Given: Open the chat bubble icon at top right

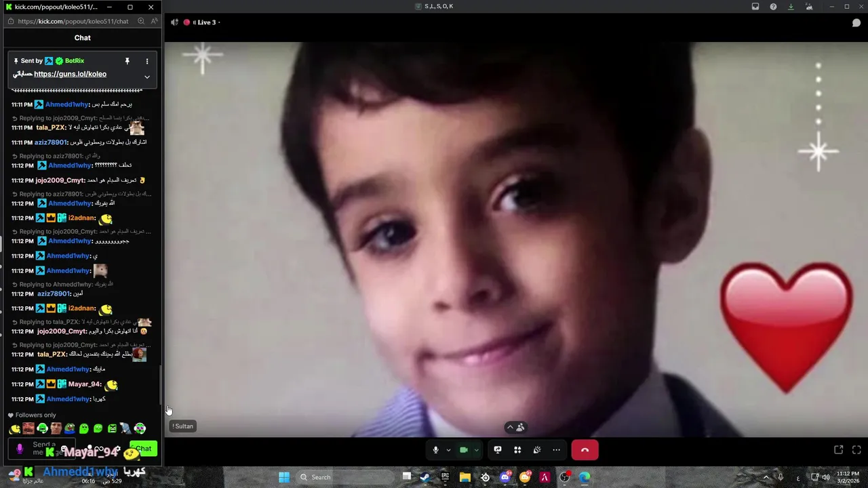Looking at the screenshot, I should point(856,22).
